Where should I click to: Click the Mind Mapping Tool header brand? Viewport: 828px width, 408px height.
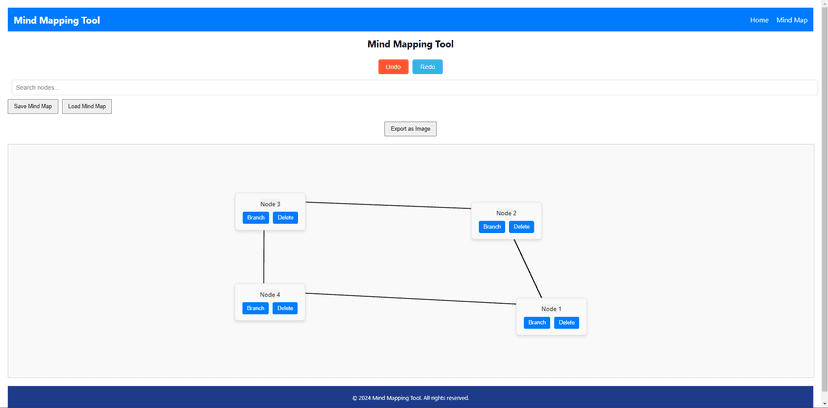point(57,21)
